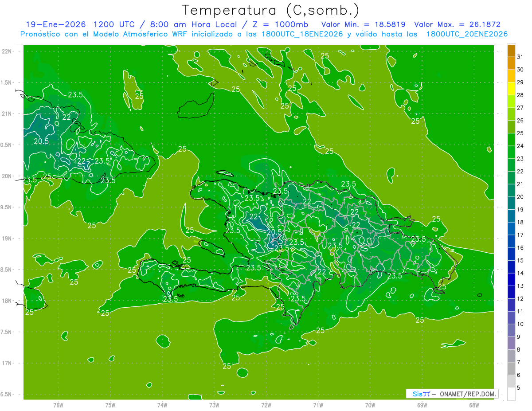Click the color bar label "13"
The height and width of the screenshot is (411, 532).
(520, 286)
